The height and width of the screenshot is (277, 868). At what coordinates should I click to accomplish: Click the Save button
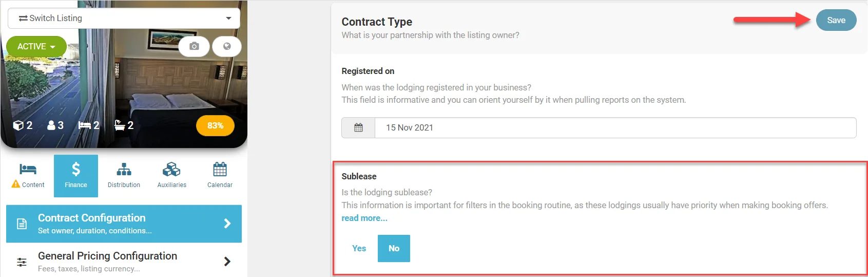[836, 20]
